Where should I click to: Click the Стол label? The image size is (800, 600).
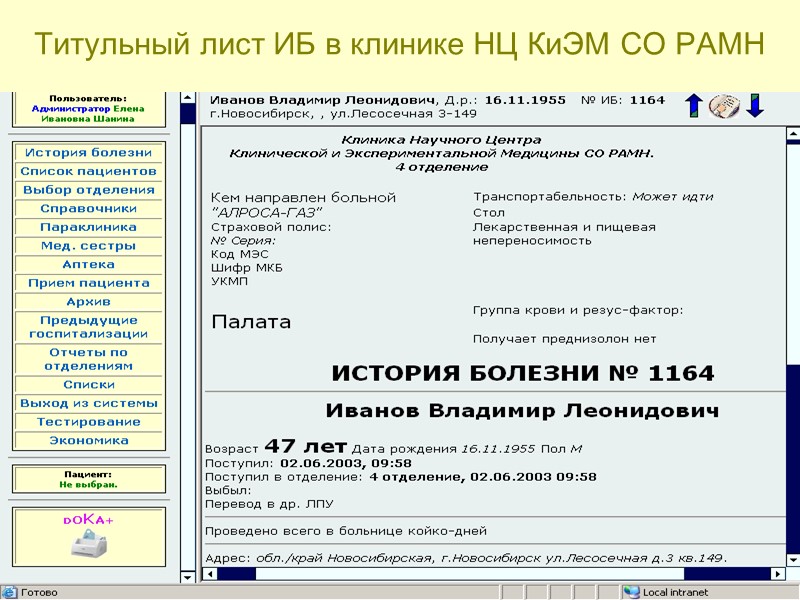[489, 213]
